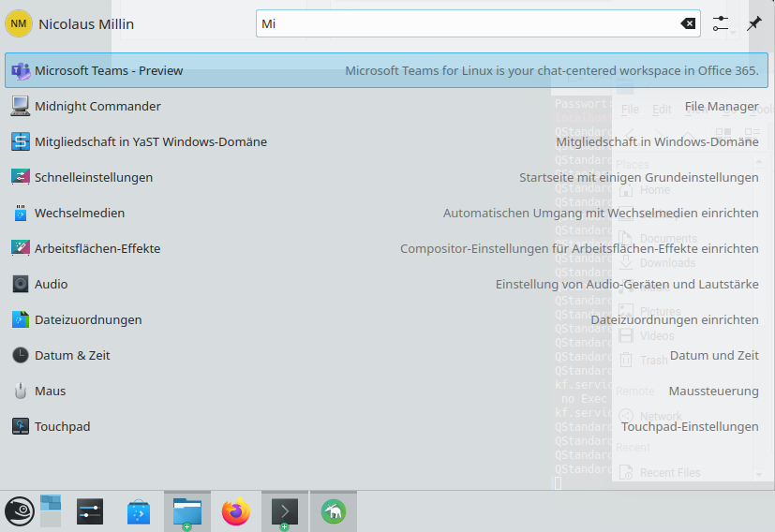Open the openSUSE application launcher

click(20, 511)
